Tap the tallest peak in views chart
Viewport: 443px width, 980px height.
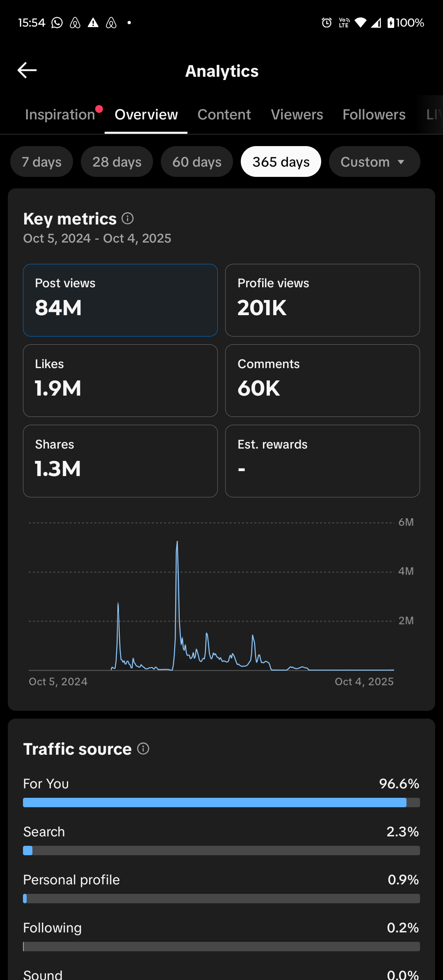pyautogui.click(x=177, y=543)
